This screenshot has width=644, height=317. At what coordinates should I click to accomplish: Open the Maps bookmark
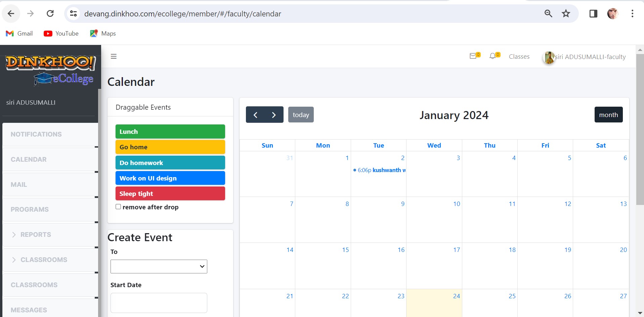(x=103, y=34)
